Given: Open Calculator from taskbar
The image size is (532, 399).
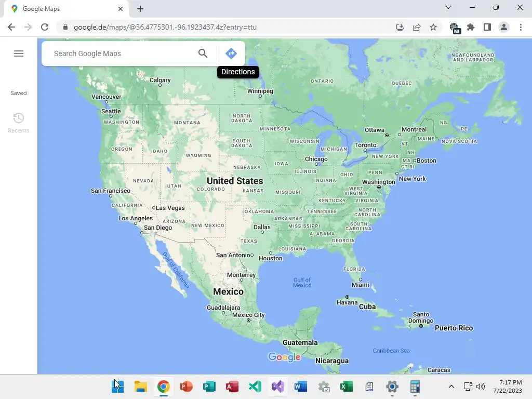Looking at the screenshot, I should tap(415, 387).
